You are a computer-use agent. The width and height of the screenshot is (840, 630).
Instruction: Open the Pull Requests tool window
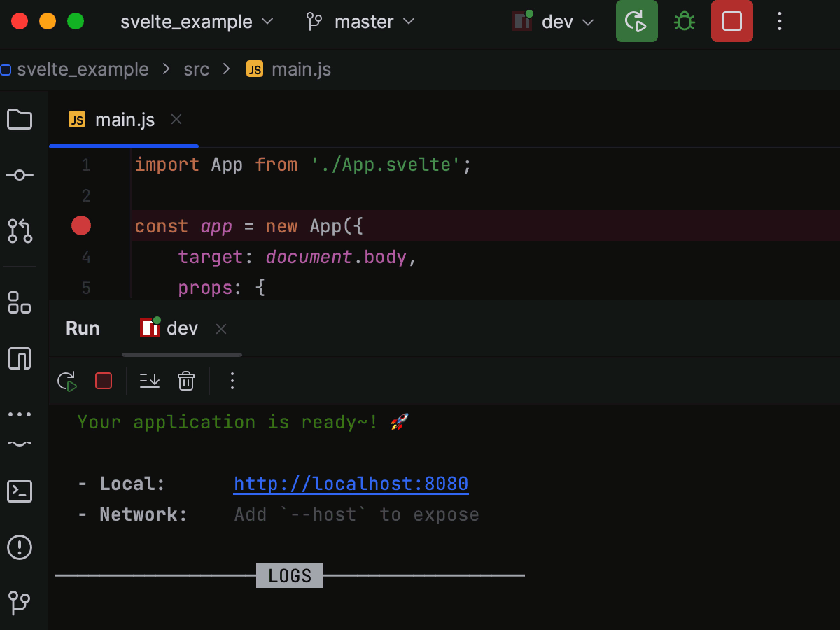point(20,230)
